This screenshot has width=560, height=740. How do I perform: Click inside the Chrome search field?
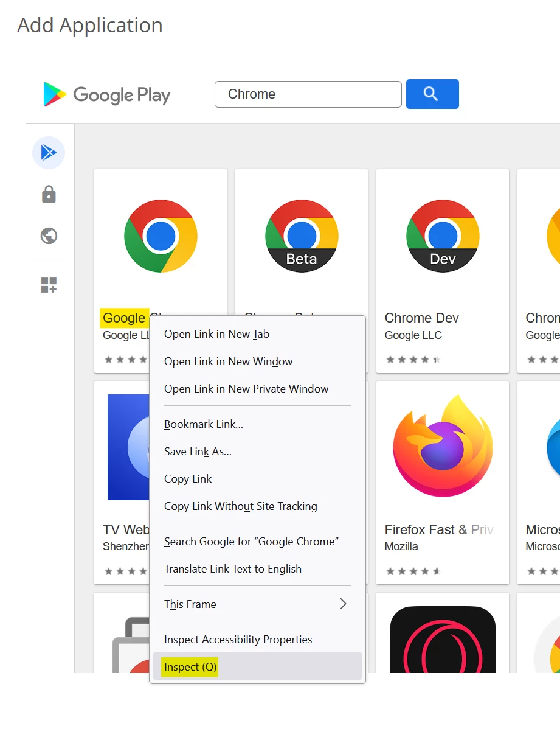click(x=308, y=94)
